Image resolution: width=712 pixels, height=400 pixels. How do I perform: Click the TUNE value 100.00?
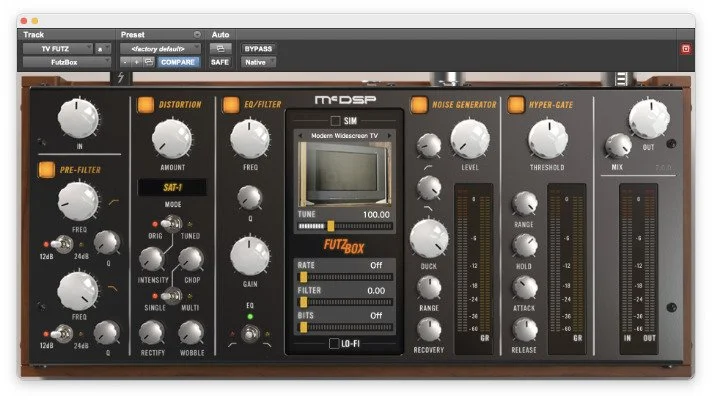click(376, 214)
